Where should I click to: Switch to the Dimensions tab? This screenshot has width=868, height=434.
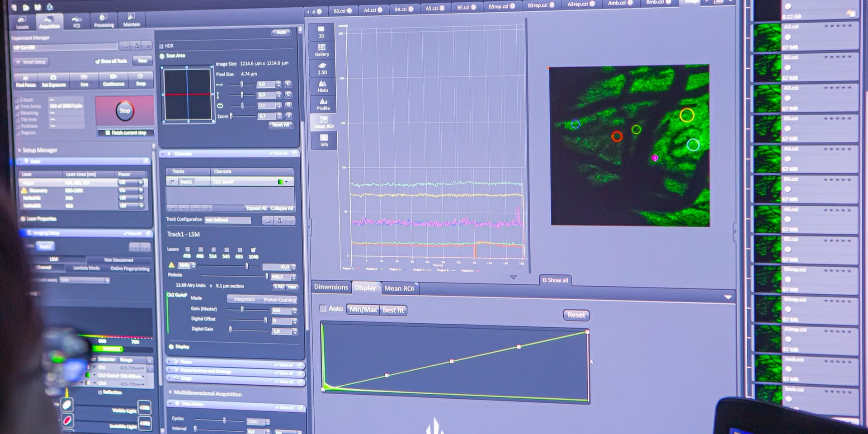pos(331,287)
